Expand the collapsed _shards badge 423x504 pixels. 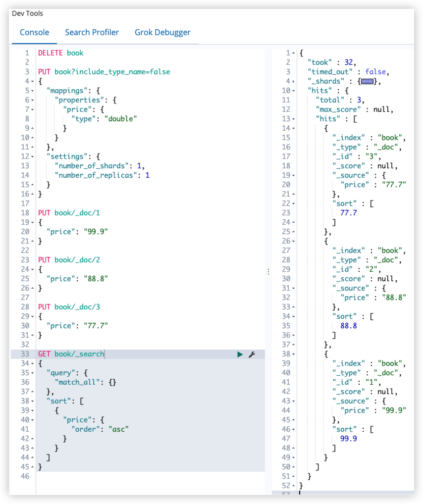(x=368, y=81)
